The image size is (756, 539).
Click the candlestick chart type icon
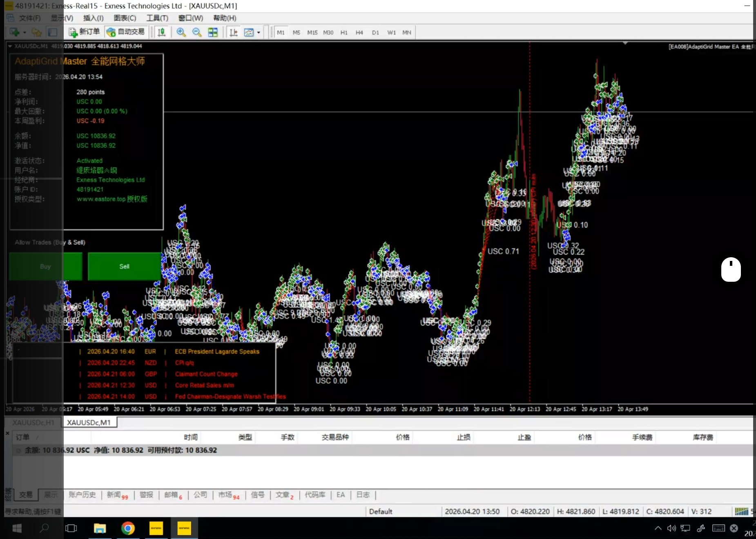coord(162,32)
